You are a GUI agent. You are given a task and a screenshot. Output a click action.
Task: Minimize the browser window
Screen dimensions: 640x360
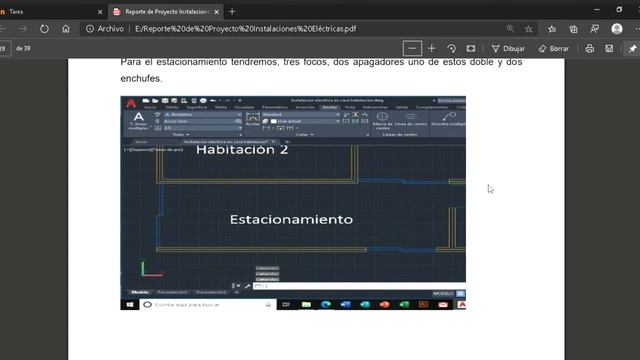597,9
